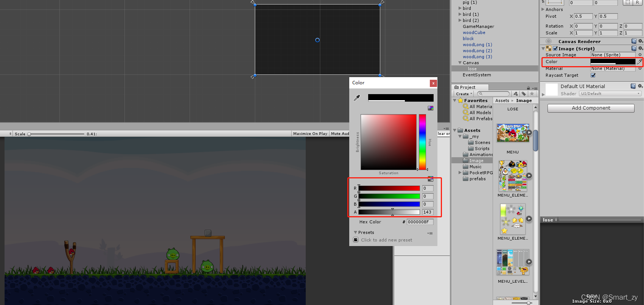Screen dimensions: 644x305
Task: Open Canvas Renderer help icon
Action: click(x=634, y=41)
